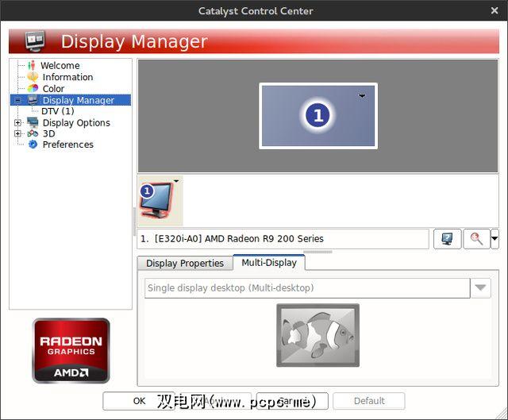The image size is (508, 420).
Task: Select the Welcome tree item
Action: point(60,65)
